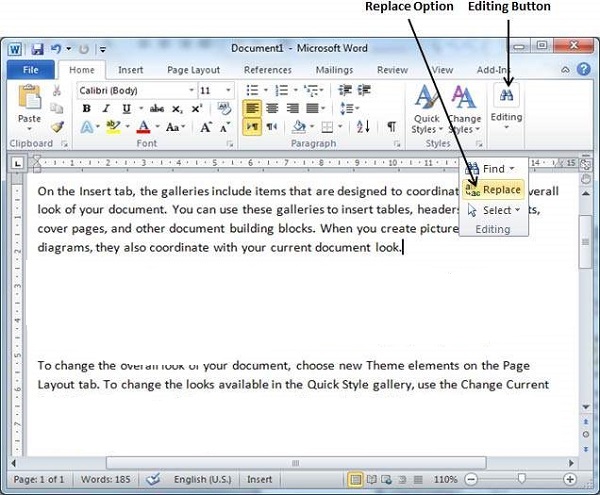Click the Save icon in the quick access toolbar

coord(37,49)
